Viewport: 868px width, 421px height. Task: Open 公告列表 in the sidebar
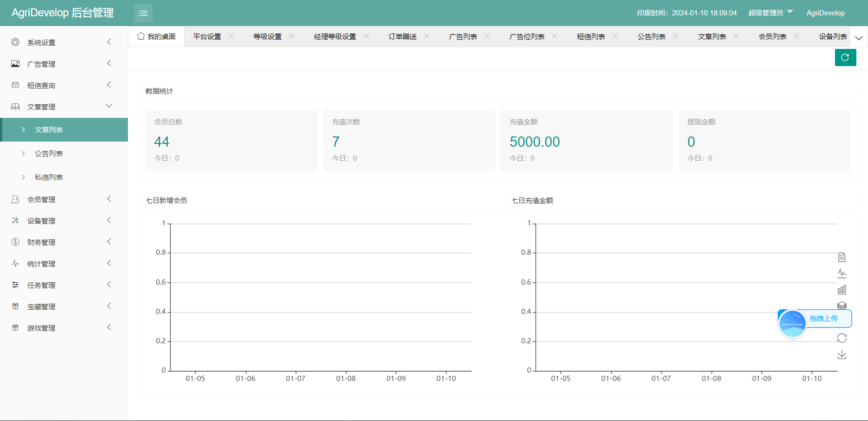coord(64,153)
